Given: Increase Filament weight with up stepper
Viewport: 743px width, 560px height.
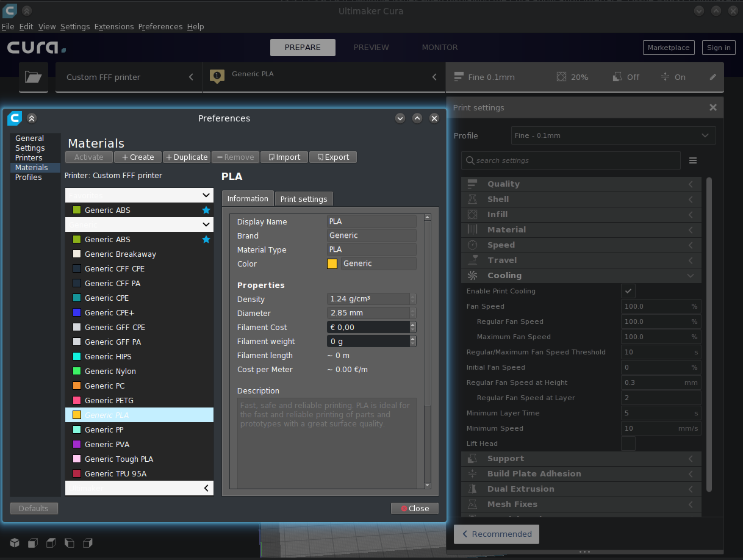Looking at the screenshot, I should 413,339.
